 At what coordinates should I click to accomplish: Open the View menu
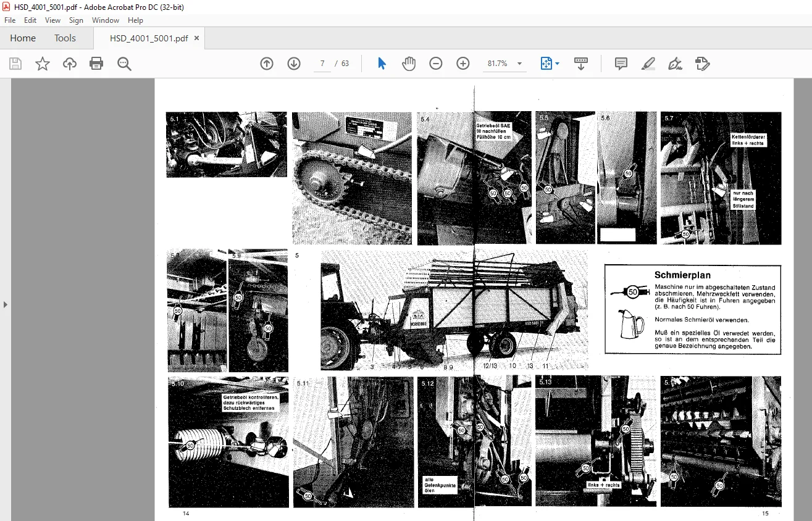tap(53, 20)
